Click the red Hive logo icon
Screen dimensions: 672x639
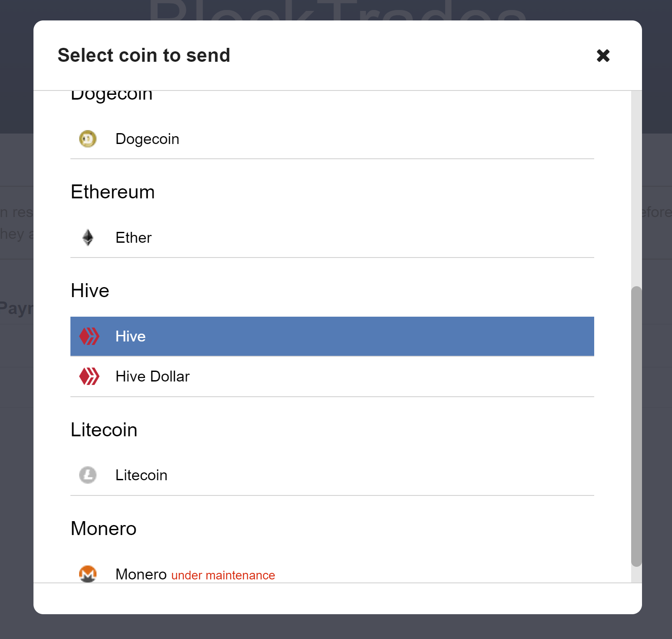coord(89,336)
